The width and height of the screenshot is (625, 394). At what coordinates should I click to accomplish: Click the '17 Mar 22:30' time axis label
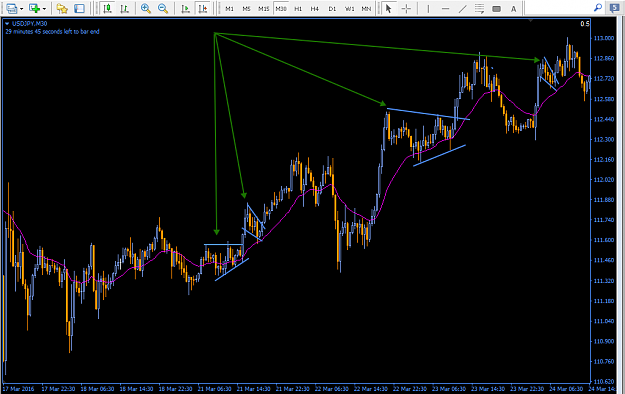58,389
